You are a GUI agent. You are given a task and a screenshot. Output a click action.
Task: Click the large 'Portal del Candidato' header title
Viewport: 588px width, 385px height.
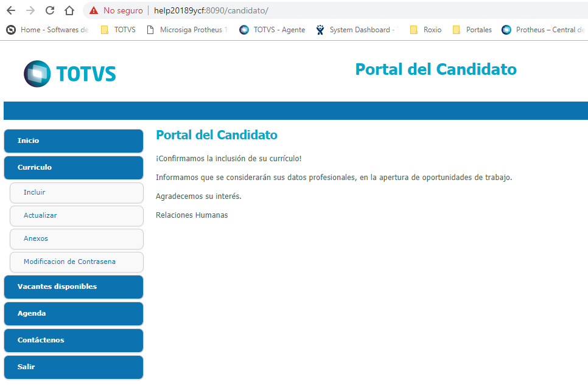coord(436,69)
